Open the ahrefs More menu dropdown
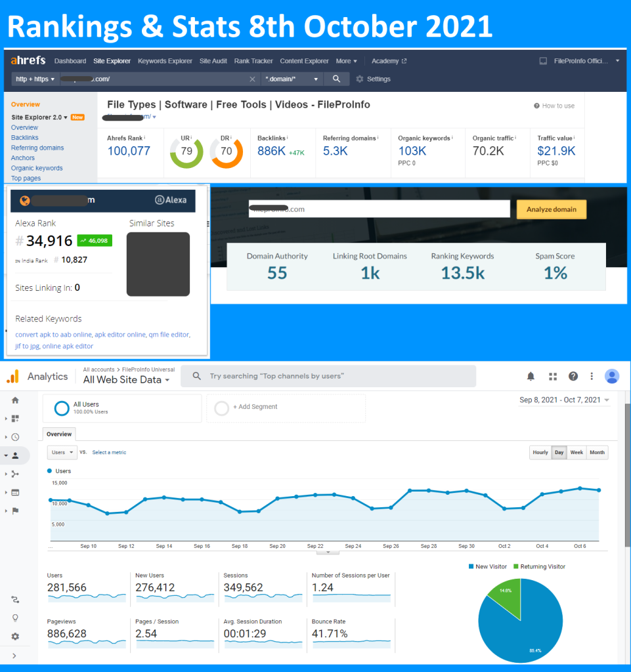Screen dimensions: 631x672 (347, 61)
